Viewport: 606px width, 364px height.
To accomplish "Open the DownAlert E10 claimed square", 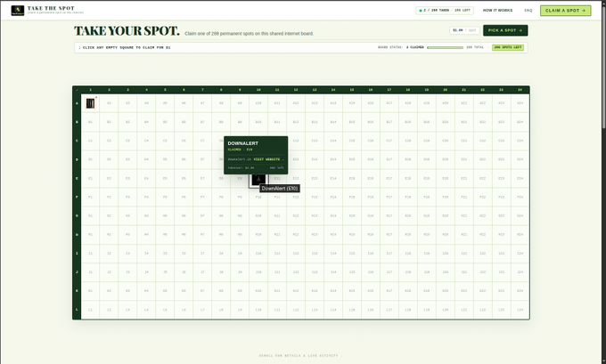I will coord(258,179).
